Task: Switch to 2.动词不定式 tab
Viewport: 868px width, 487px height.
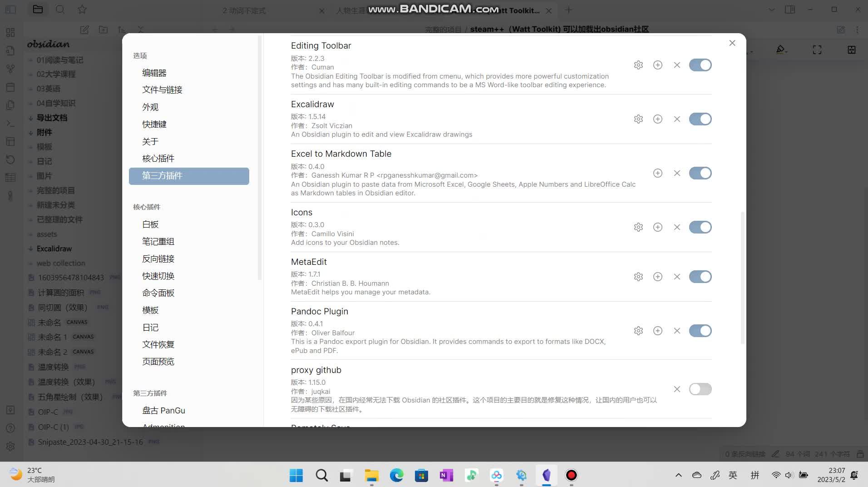Action: tap(244, 10)
